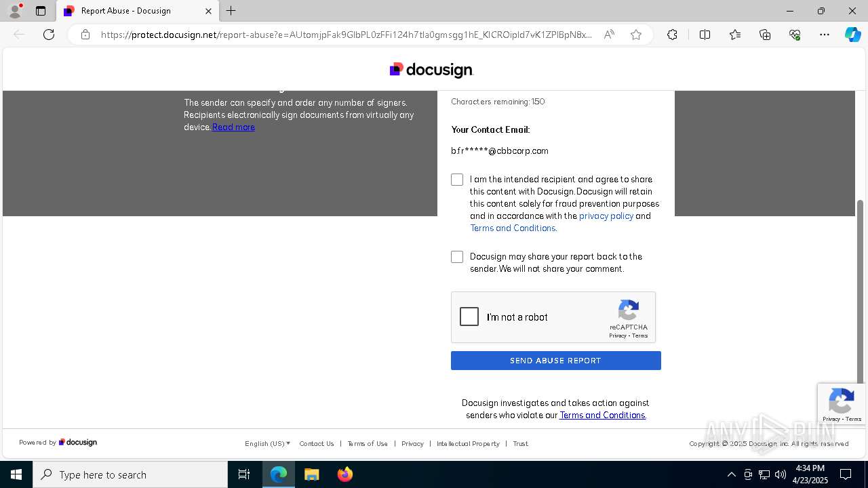
Task: Open Trust footer link
Action: point(521,443)
